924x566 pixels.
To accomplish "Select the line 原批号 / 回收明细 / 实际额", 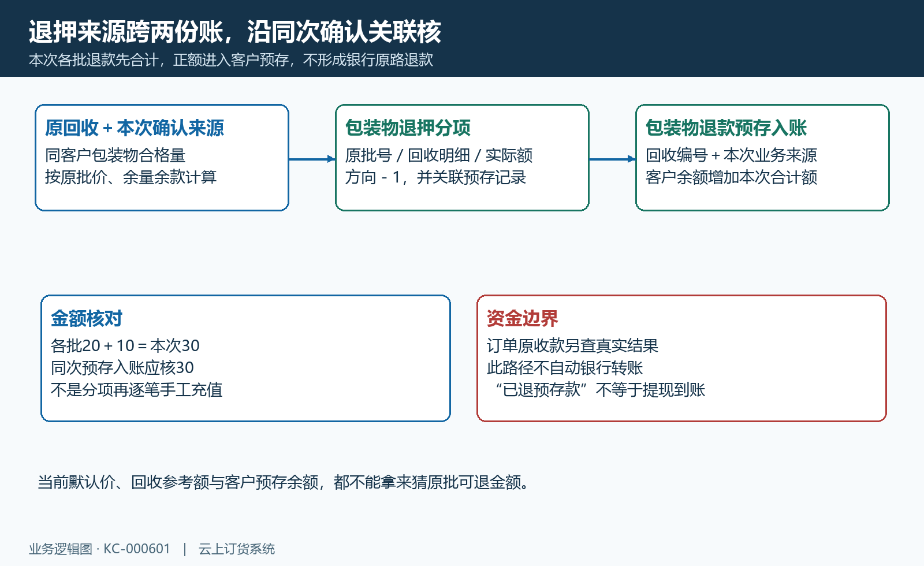I will tap(439, 155).
